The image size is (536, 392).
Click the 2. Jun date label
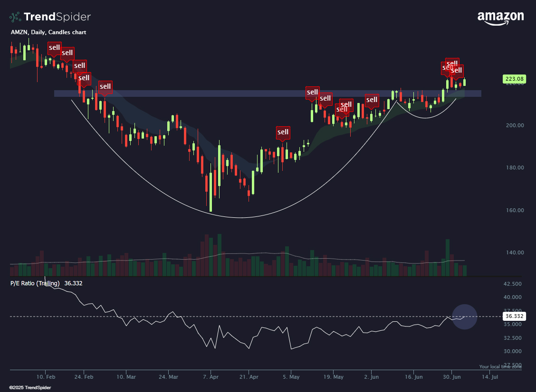coord(372,377)
